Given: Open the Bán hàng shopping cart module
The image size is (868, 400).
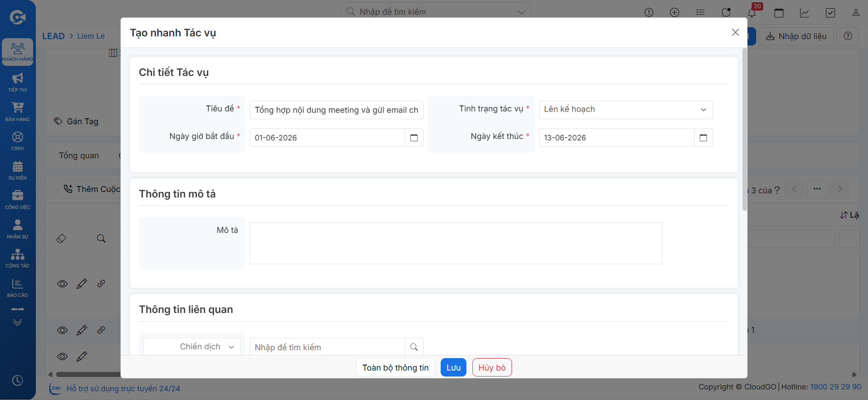Looking at the screenshot, I should (17, 111).
